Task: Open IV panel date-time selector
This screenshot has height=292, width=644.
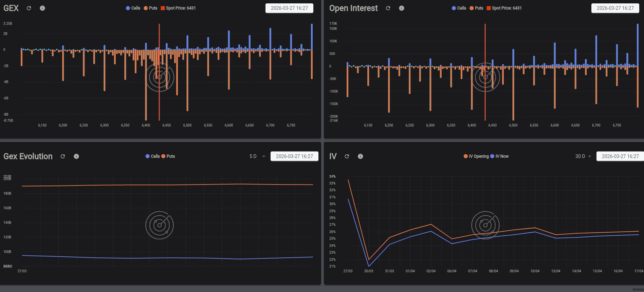Action: pyautogui.click(x=620, y=156)
